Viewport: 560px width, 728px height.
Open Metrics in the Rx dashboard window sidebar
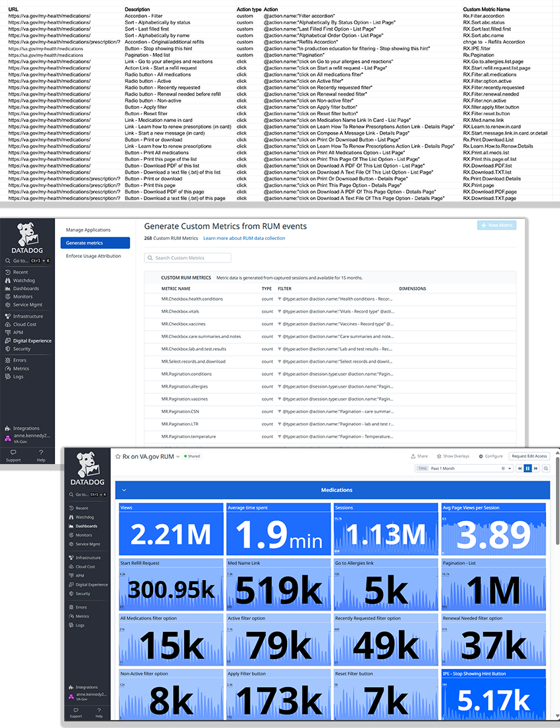(x=79, y=617)
